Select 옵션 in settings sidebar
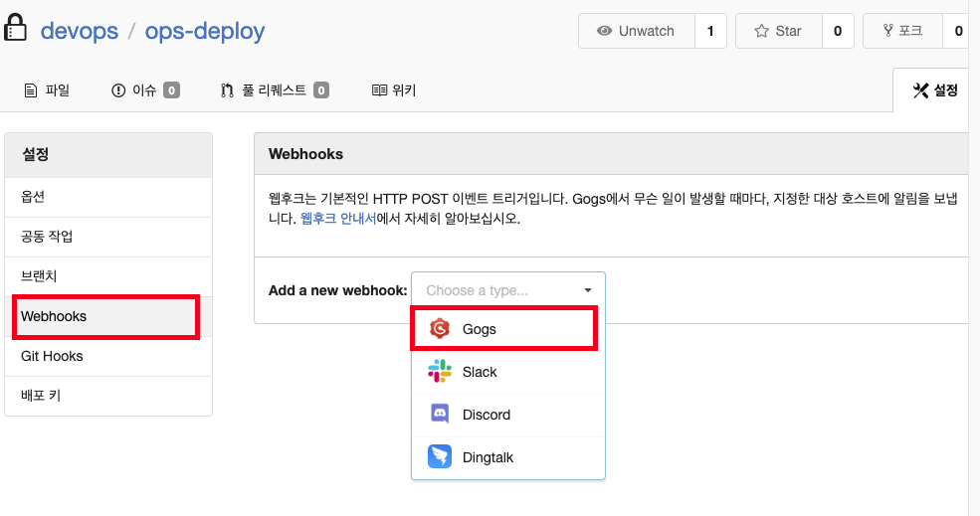980x516 pixels. coord(108,197)
